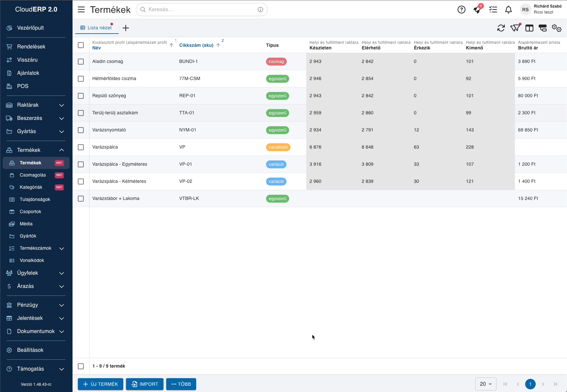This screenshot has height=392, width=567.
Task: Click the Visszáru returns icon
Action: click(9, 60)
